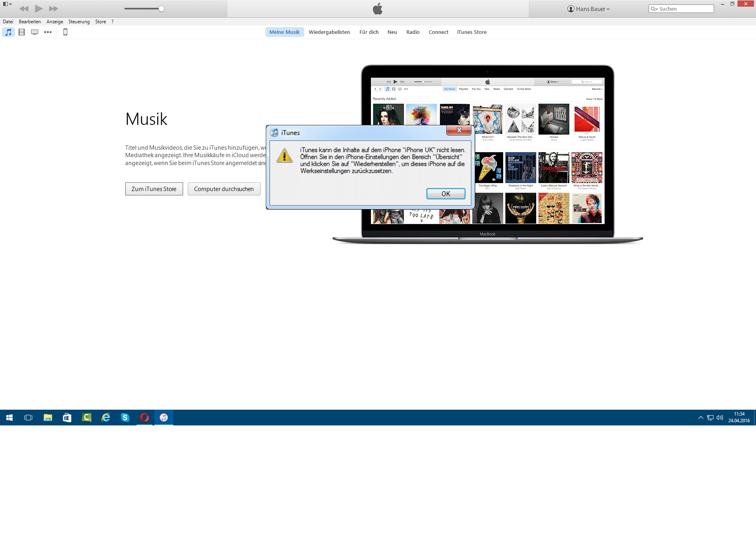Switch to the Meine Musik tab

tap(285, 32)
